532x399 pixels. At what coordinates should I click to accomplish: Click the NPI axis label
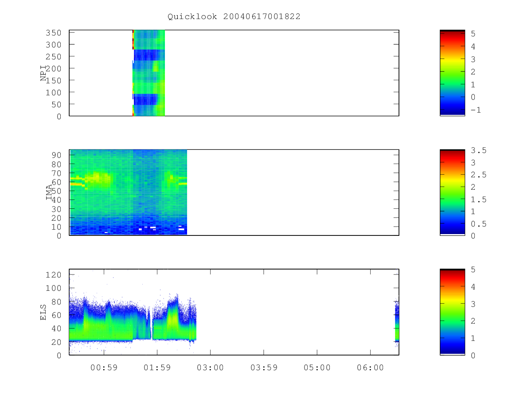coord(43,74)
